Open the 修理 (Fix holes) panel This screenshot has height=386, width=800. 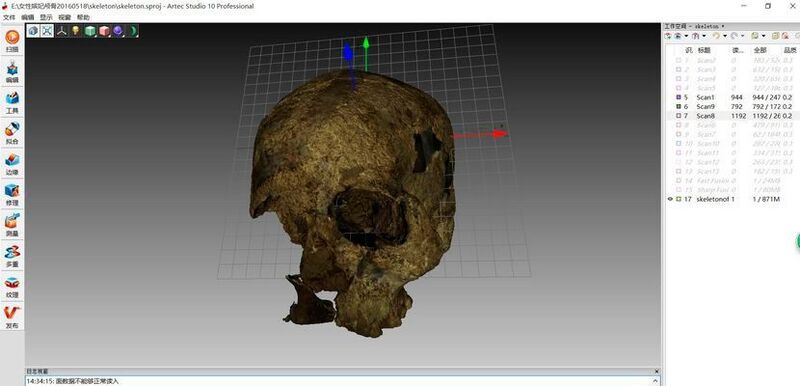[12, 194]
